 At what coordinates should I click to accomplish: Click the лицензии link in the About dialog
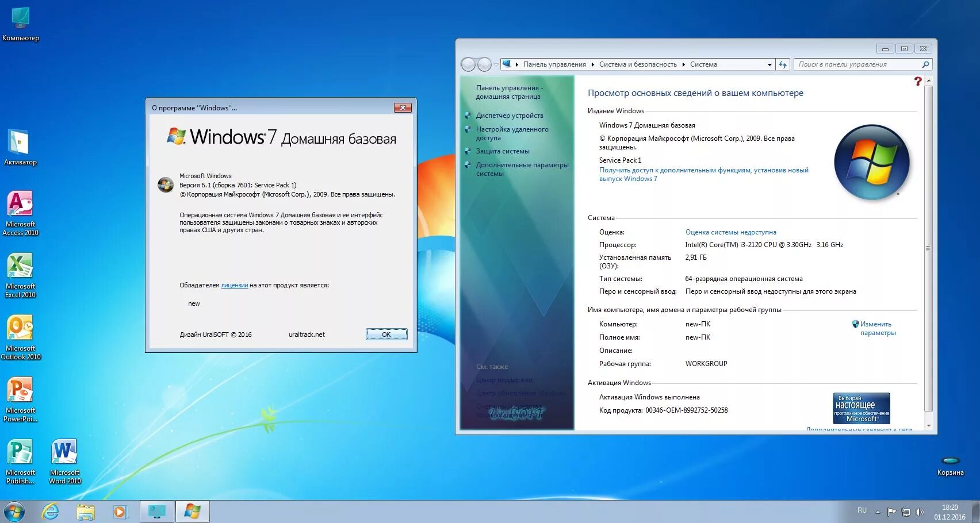click(235, 285)
